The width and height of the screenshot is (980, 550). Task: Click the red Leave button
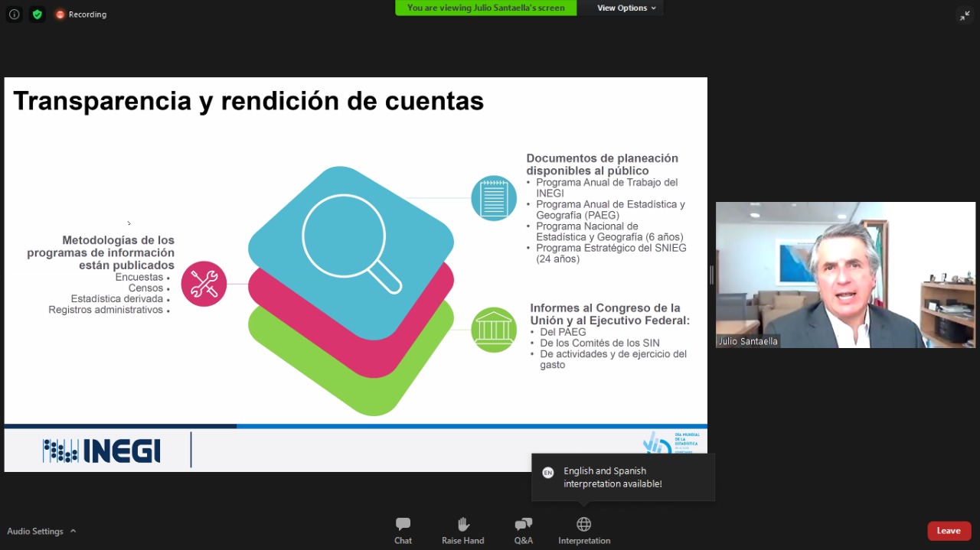[949, 531]
